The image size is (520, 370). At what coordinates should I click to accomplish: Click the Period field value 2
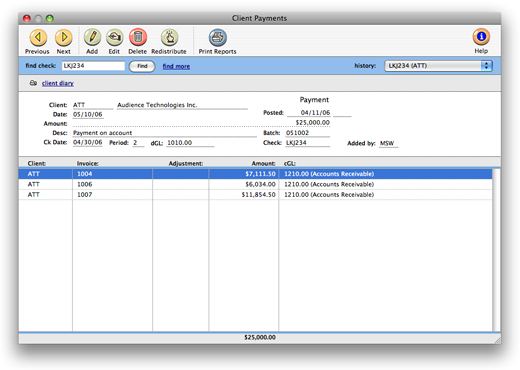coord(138,143)
